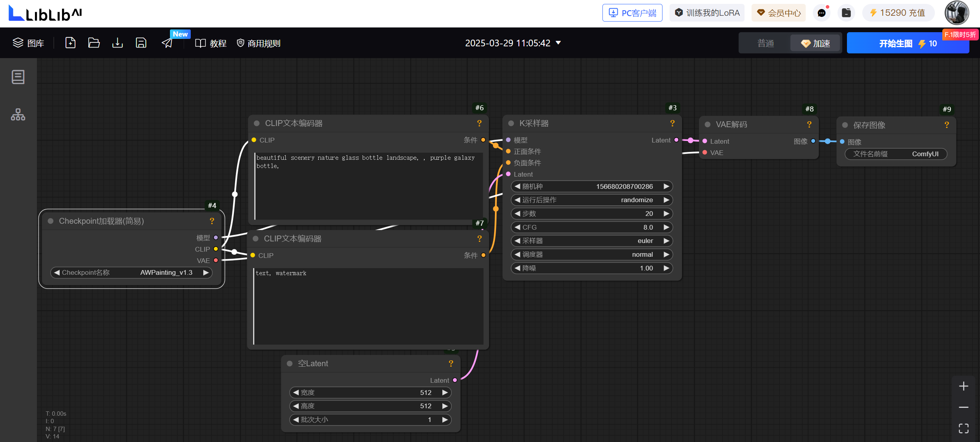This screenshot has height=442, width=980.
Task: Click the download workflow icon
Action: [x=117, y=43]
